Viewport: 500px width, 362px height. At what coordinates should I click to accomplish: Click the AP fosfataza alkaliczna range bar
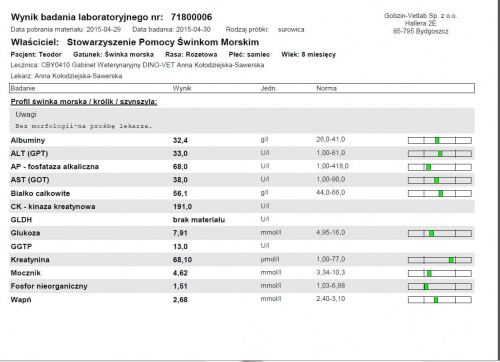[440, 167]
